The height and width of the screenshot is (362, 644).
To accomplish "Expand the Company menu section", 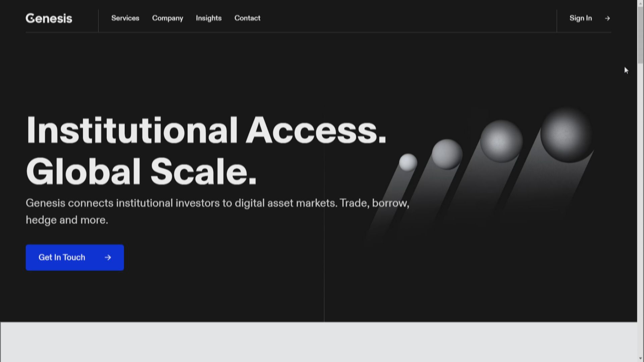I will click(167, 18).
